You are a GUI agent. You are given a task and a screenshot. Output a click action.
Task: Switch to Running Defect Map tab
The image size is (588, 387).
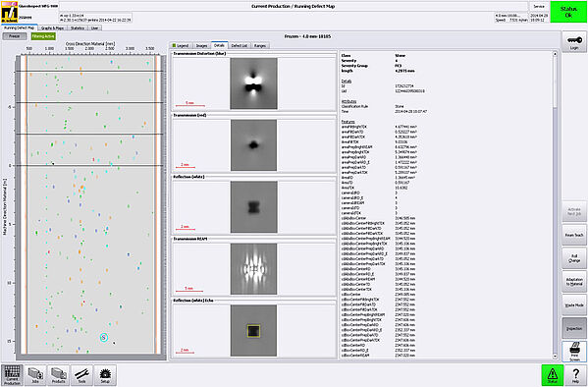[19, 28]
